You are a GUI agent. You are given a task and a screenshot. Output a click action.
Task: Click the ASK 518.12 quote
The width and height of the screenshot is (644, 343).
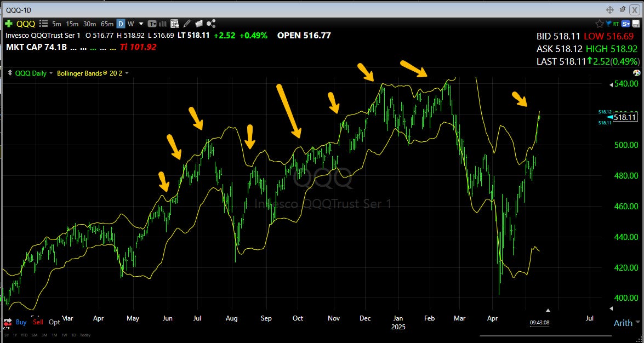point(560,49)
